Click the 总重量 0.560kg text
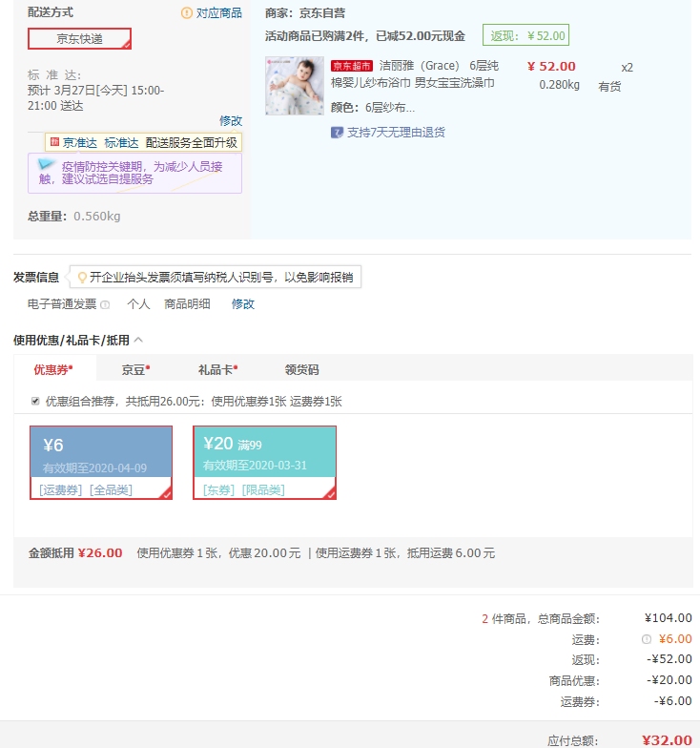The height and width of the screenshot is (748, 700). tap(74, 216)
